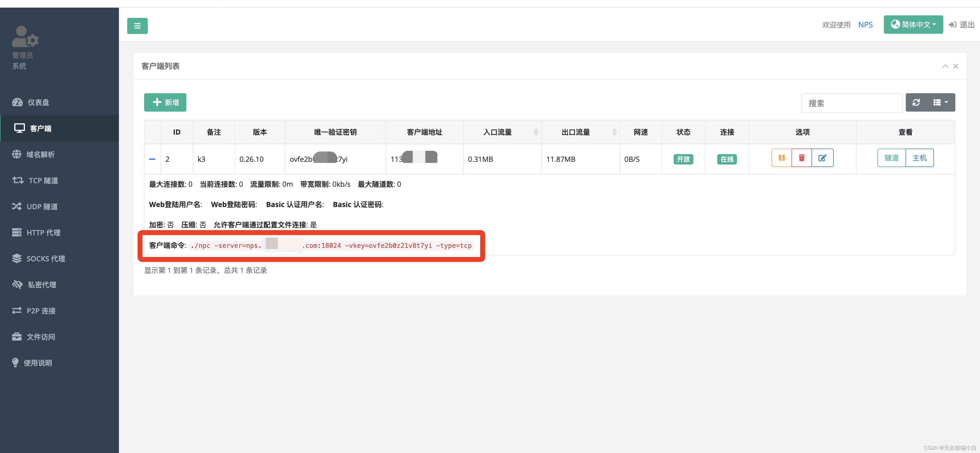Image resolution: width=980 pixels, height=453 pixels.
Task: Click the 退出 logout link
Action: pos(962,25)
